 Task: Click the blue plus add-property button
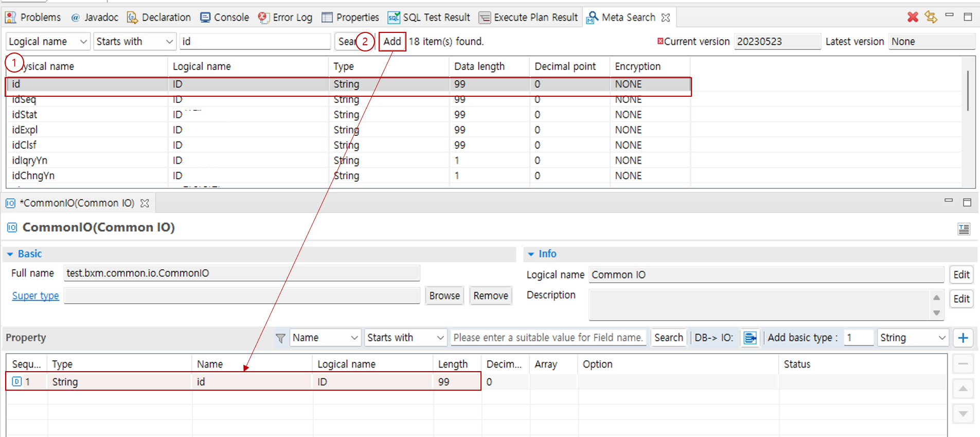click(x=963, y=338)
